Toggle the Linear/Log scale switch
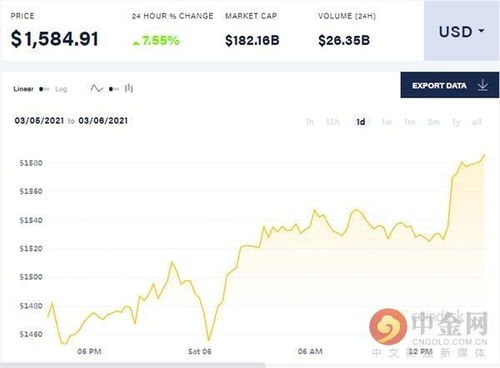Viewport: 500px width, 368px height. [44, 89]
